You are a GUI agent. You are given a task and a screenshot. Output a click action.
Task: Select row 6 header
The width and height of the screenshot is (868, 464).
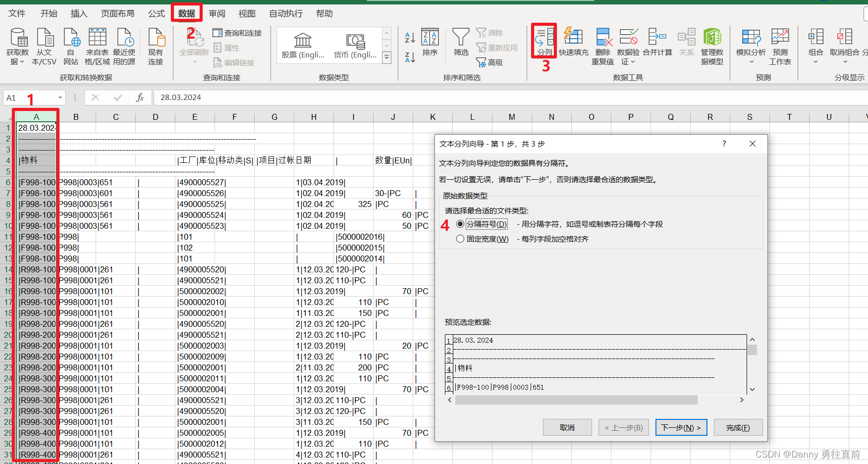click(7, 182)
